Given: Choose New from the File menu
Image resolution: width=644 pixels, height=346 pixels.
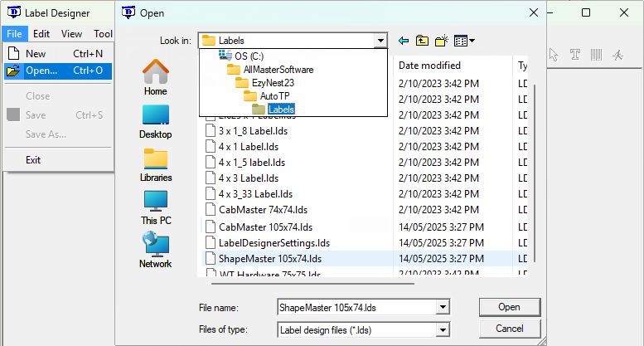Looking at the screenshot, I should pyautogui.click(x=36, y=54).
